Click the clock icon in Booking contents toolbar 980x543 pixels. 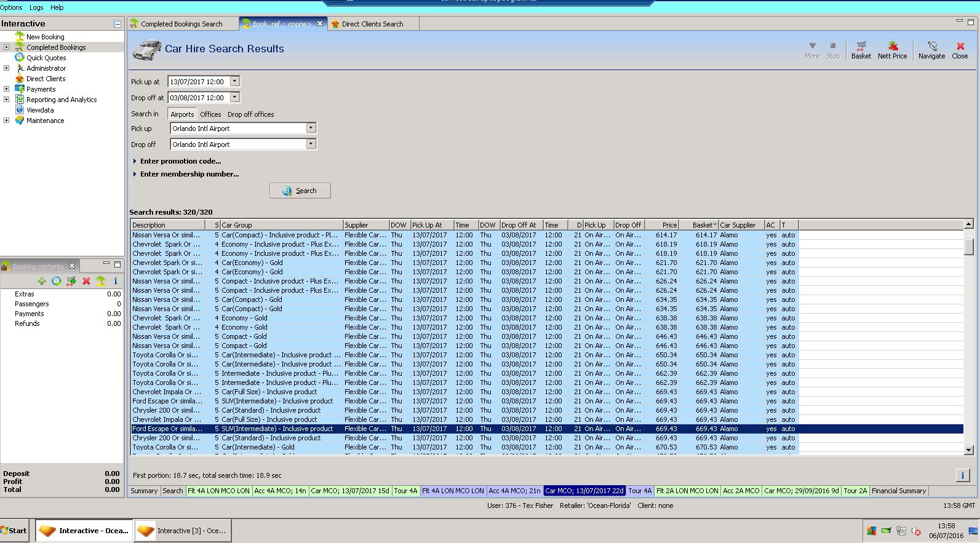[57, 281]
